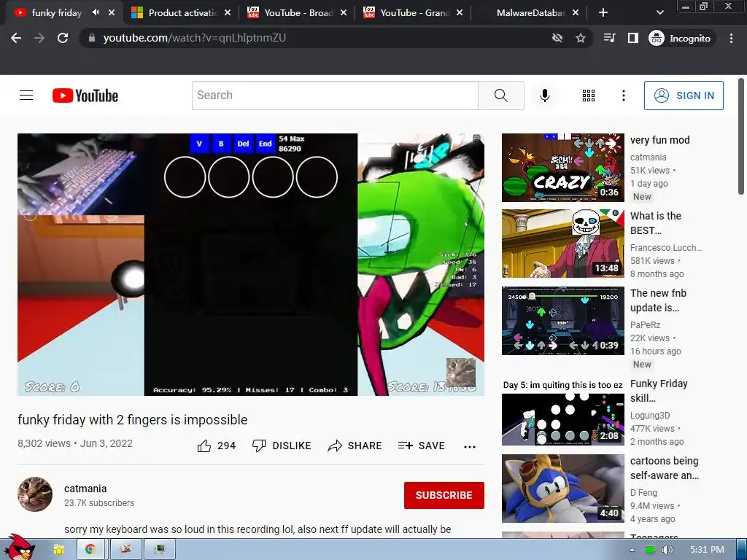Open a new browser tab
Viewport: 747px width, 560px height.
click(603, 13)
